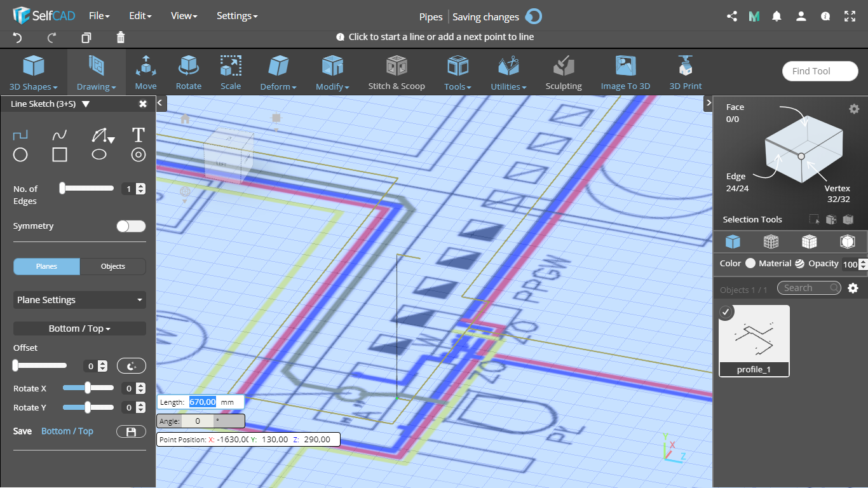Select the Rotate tool
This screenshot has width=868, height=488.
[x=188, y=72]
